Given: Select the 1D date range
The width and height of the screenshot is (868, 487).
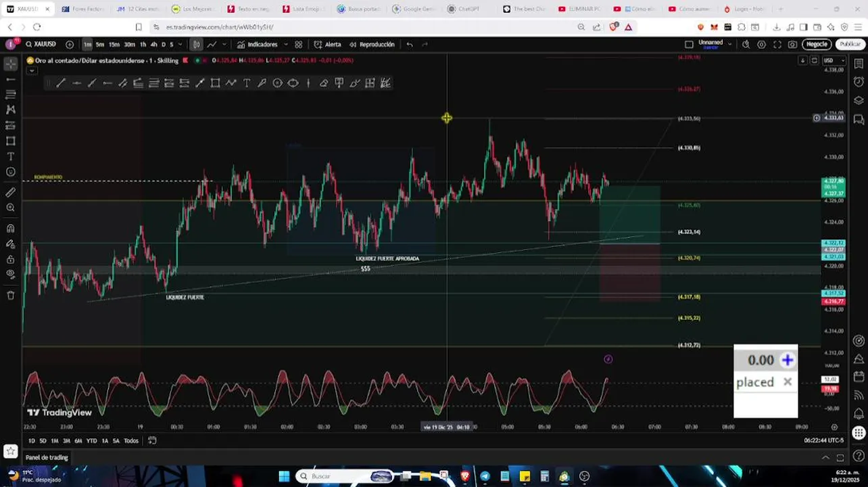Looking at the screenshot, I should (x=32, y=441).
